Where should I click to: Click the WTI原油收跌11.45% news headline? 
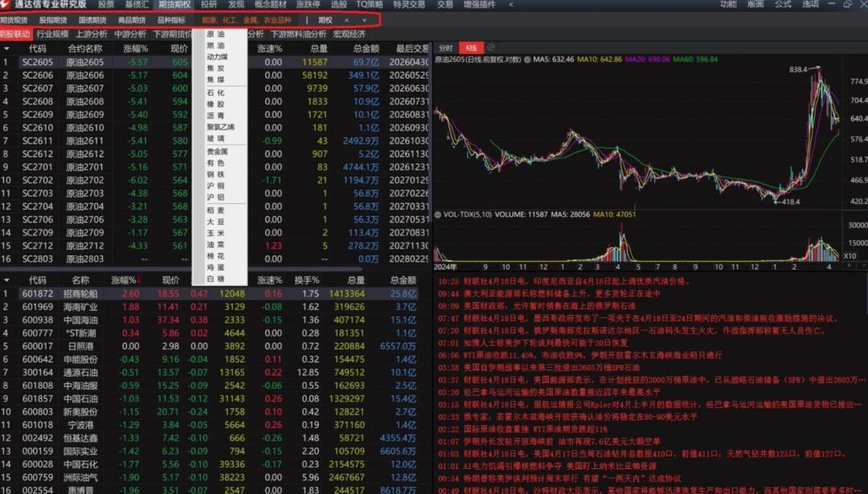[x=579, y=354]
